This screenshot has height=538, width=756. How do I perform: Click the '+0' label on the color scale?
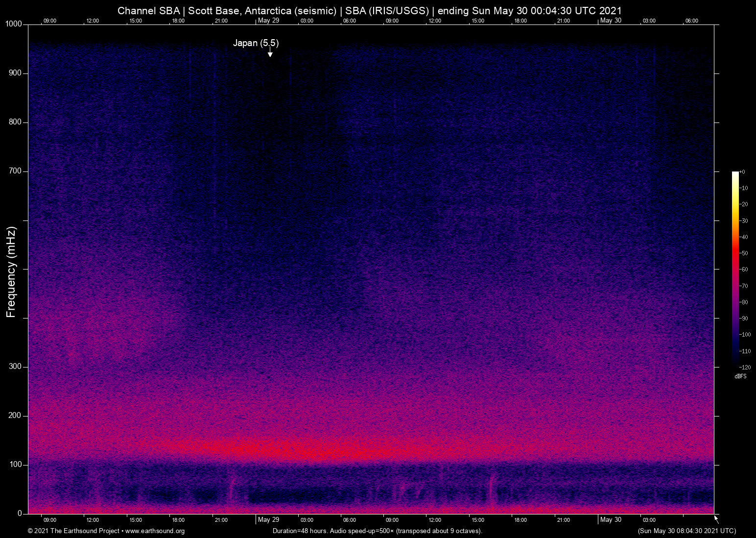click(x=742, y=172)
